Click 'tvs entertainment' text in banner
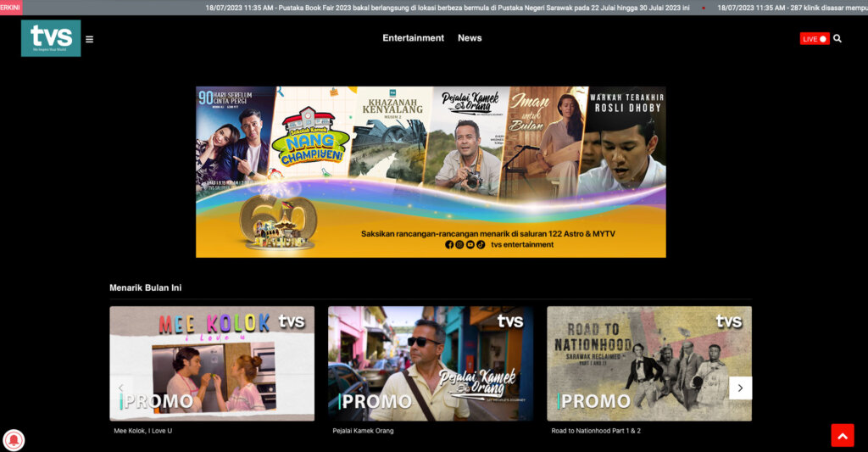This screenshot has height=452, width=868. (522, 244)
